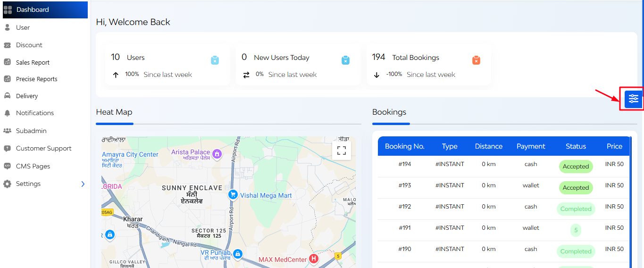
Task: Open the Settings menu label
Action: (28, 184)
